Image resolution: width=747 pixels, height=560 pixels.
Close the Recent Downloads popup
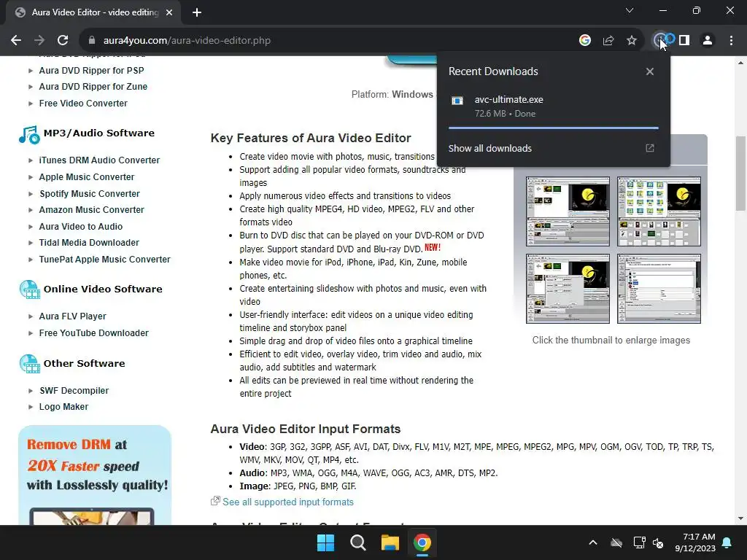(x=650, y=71)
